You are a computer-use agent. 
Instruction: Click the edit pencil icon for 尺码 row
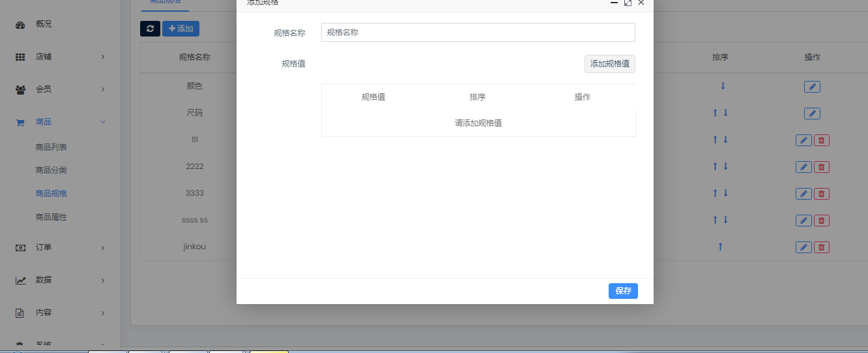[812, 114]
